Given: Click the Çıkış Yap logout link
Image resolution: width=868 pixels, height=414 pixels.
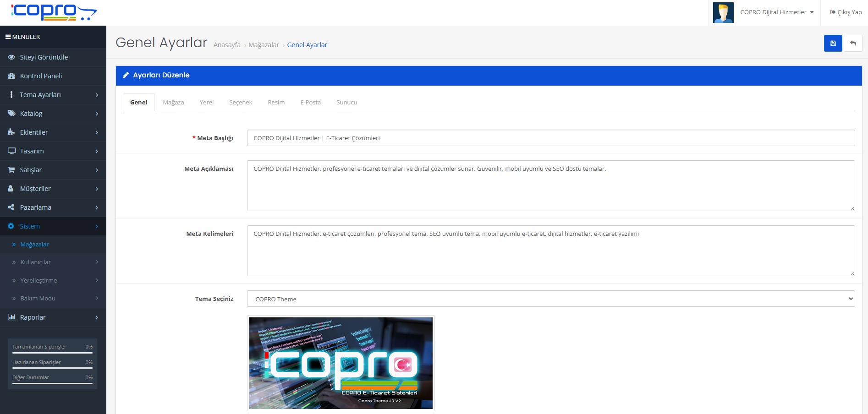Looking at the screenshot, I should click(x=846, y=12).
